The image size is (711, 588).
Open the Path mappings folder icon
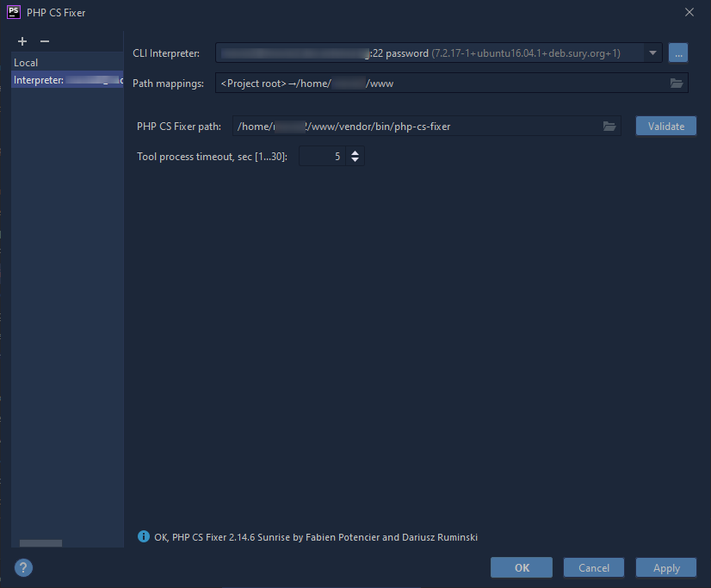pyautogui.click(x=676, y=83)
